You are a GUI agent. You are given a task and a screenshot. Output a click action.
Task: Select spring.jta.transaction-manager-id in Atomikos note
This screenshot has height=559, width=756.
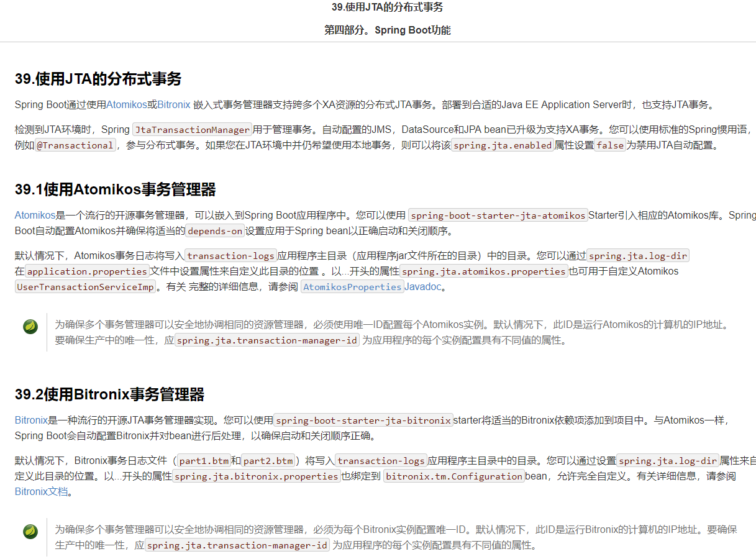pos(267,340)
